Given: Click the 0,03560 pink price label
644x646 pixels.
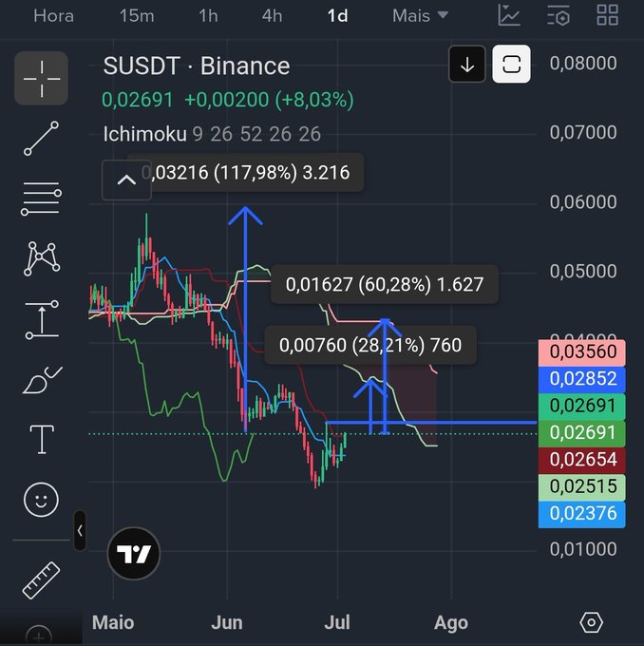Looking at the screenshot, I should [581, 351].
